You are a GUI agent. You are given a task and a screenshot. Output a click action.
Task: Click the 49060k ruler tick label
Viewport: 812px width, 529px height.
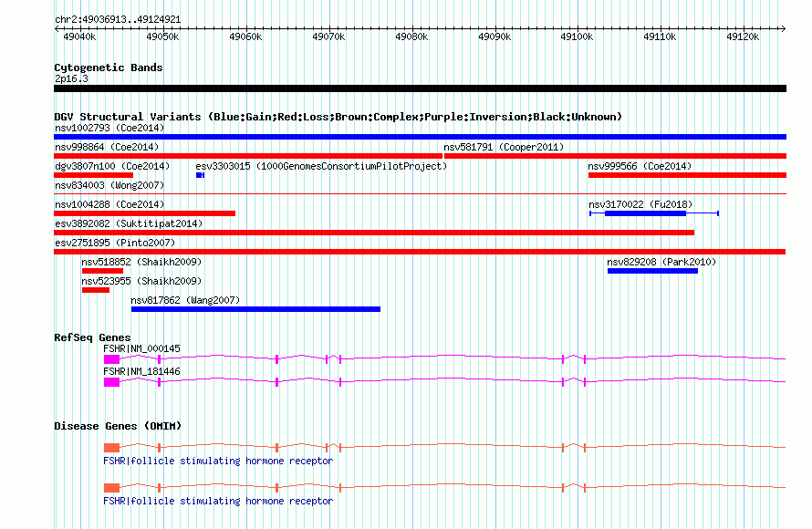(245, 36)
